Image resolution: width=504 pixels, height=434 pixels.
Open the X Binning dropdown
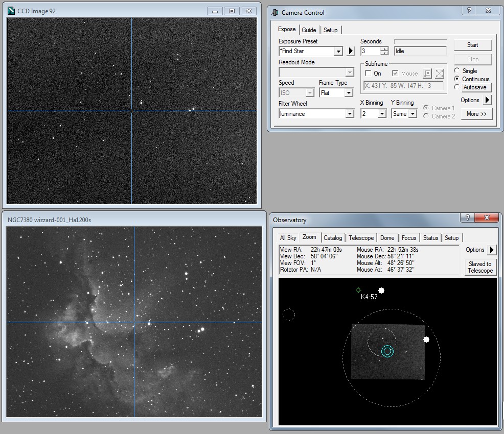pos(381,114)
